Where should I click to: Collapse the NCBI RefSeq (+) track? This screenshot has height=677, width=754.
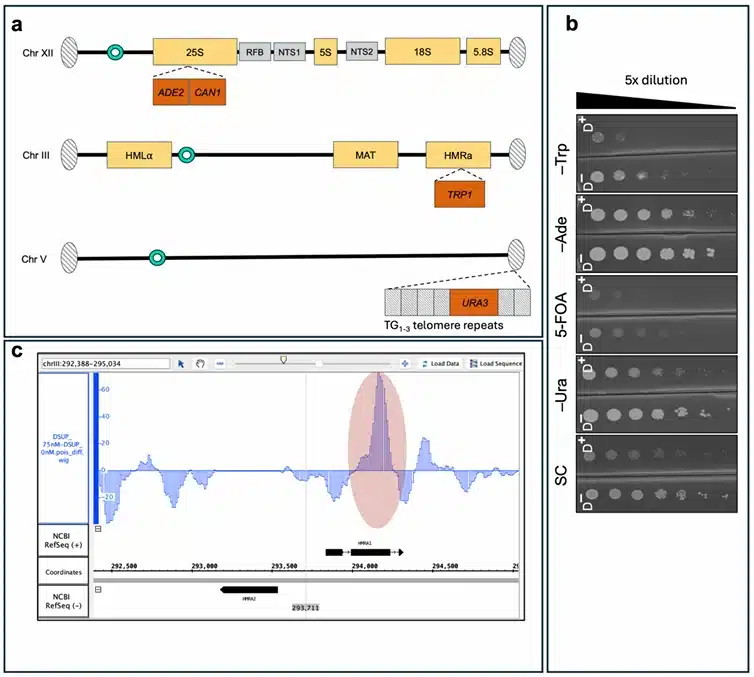click(98, 529)
